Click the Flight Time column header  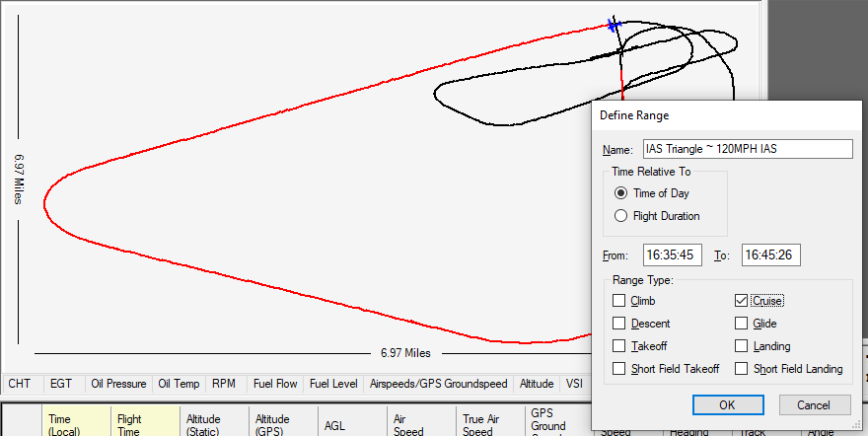[x=146, y=421]
